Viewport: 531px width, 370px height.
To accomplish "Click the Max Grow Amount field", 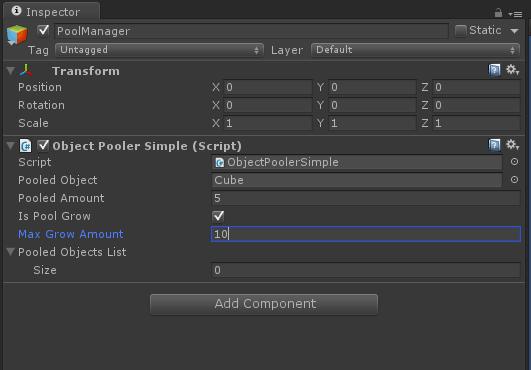I will 366,234.
